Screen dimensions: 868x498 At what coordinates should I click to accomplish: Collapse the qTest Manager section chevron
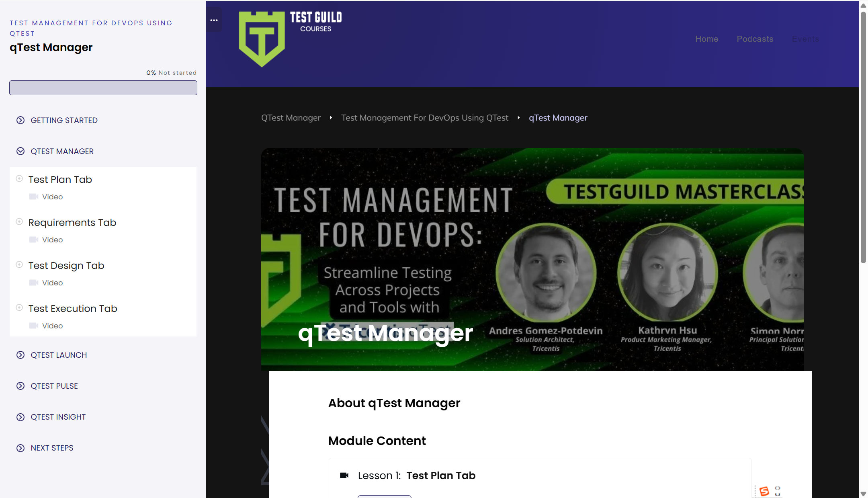pyautogui.click(x=20, y=151)
